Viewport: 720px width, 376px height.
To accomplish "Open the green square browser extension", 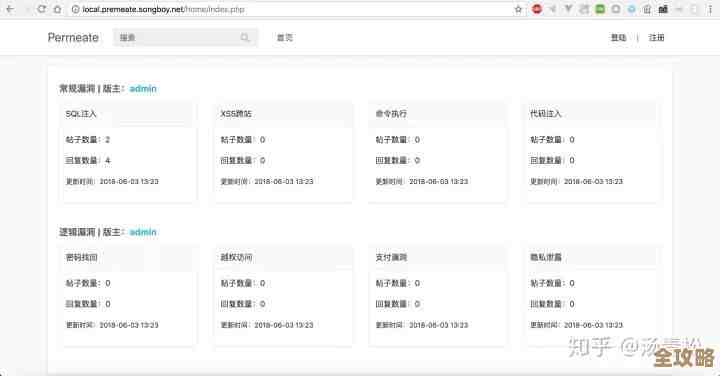I will click(600, 9).
